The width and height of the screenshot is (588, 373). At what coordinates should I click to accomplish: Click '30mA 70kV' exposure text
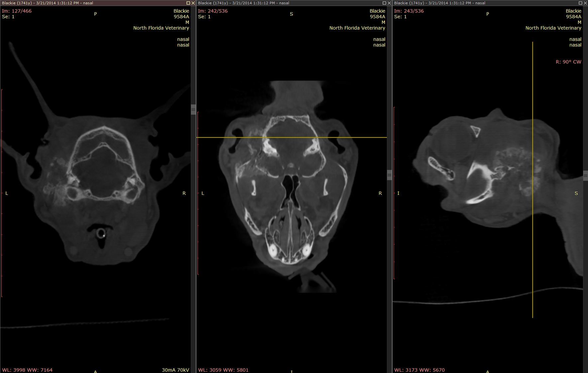tap(176, 370)
